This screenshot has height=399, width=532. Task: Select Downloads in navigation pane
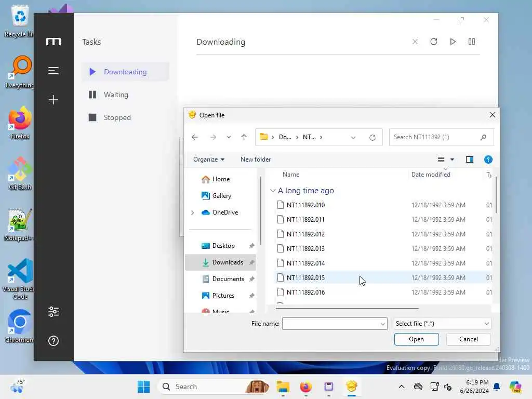pyautogui.click(x=220, y=262)
